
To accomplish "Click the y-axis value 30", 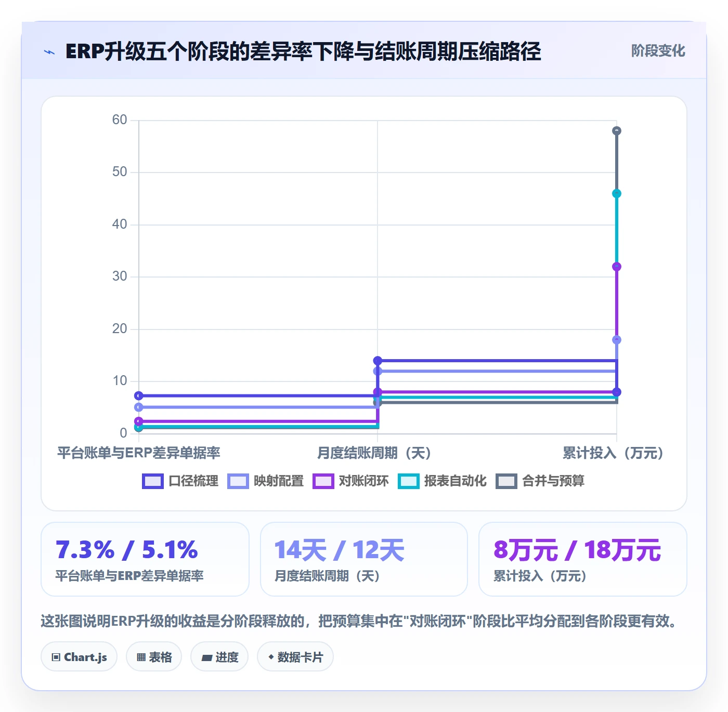I will [120, 276].
